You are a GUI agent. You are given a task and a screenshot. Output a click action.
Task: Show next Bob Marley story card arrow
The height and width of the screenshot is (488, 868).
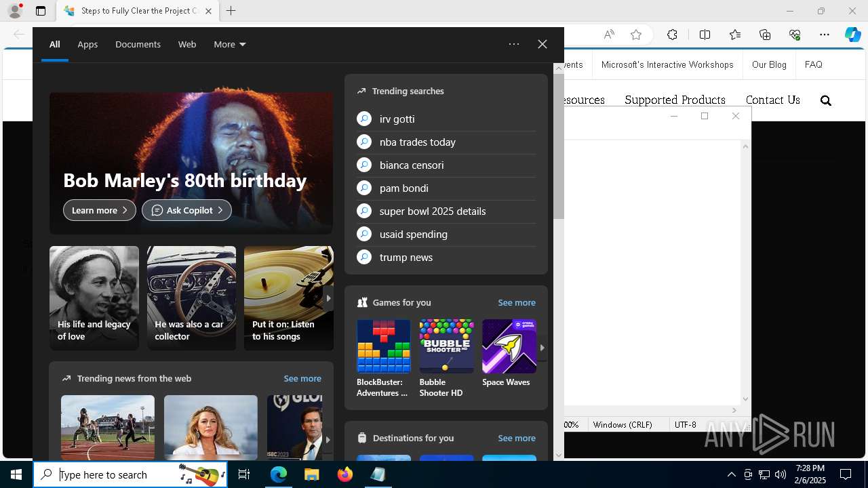[328, 298]
